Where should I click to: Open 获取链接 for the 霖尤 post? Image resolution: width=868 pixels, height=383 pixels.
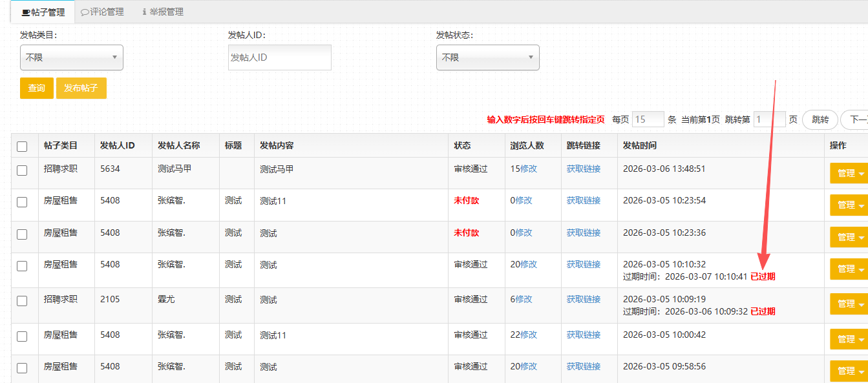click(x=583, y=299)
